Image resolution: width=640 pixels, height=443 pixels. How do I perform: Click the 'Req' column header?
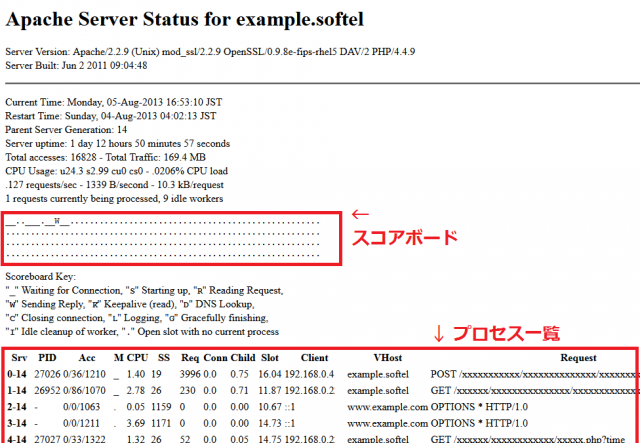point(190,358)
